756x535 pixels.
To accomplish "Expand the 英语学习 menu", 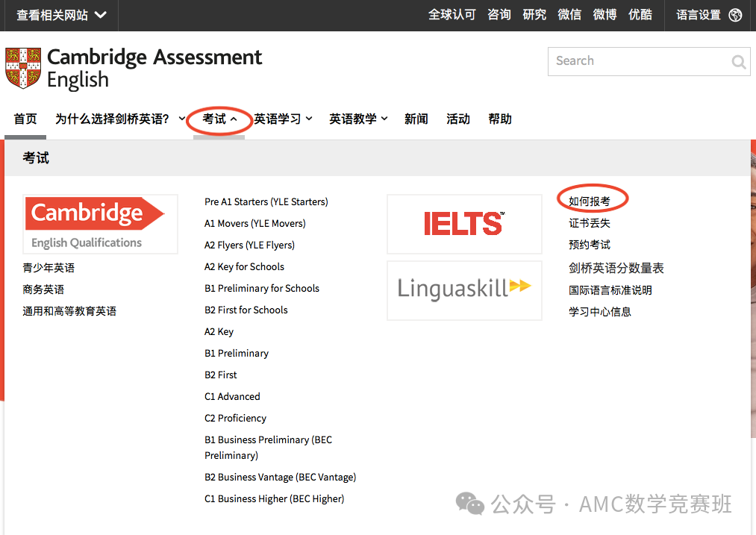I will [283, 119].
